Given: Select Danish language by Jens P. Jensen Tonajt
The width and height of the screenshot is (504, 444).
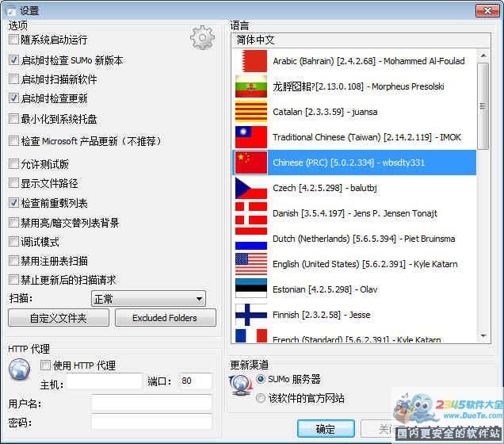Looking at the screenshot, I should (354, 213).
